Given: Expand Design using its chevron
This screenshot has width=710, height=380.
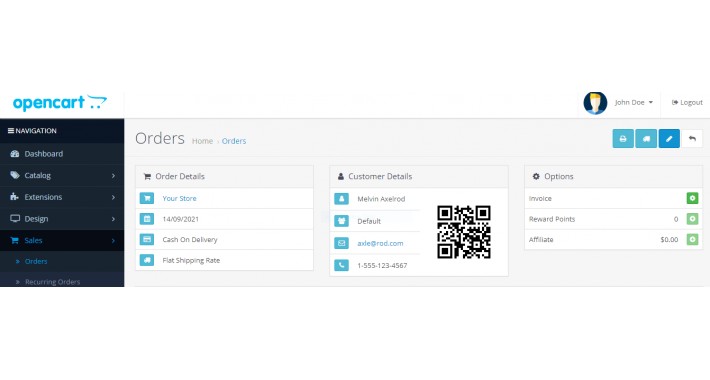Looking at the screenshot, I should point(113,219).
